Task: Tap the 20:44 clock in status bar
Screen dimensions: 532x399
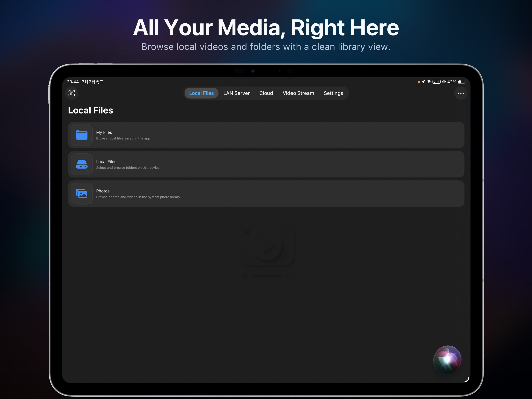Action: point(73,82)
